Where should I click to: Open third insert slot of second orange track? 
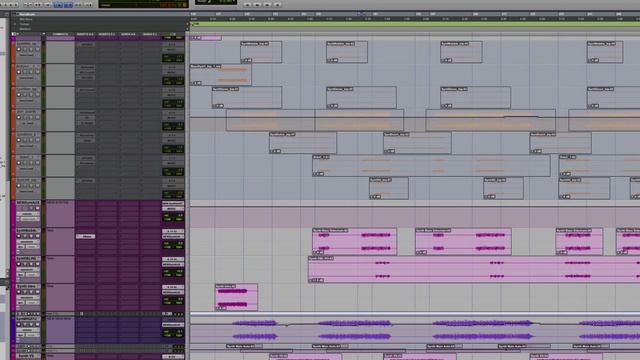pos(86,77)
